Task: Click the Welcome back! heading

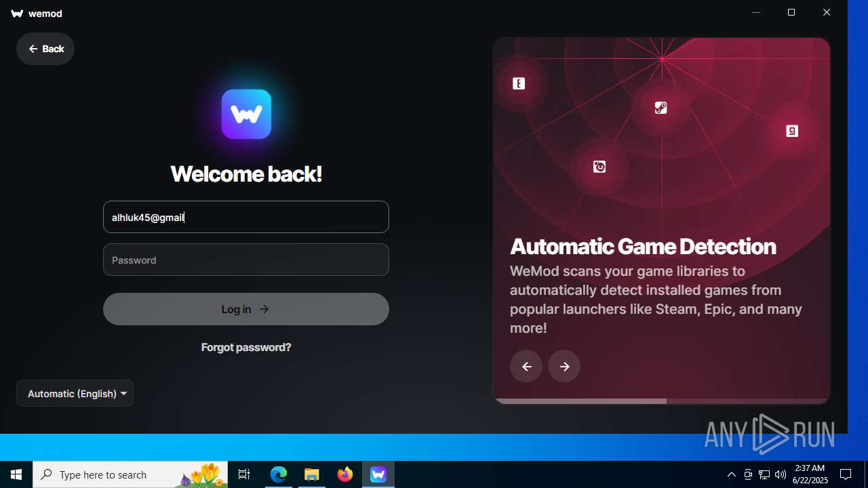Action: click(246, 174)
